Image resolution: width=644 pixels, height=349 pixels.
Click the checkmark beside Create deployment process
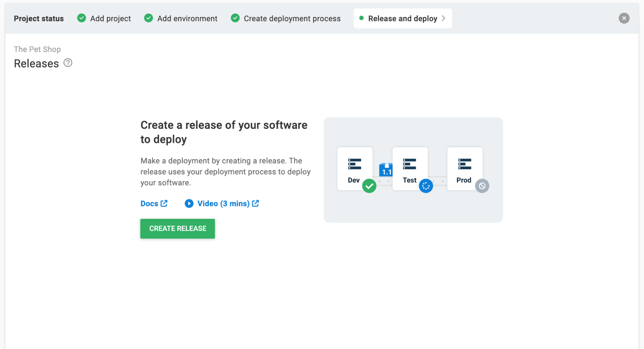[x=235, y=18]
